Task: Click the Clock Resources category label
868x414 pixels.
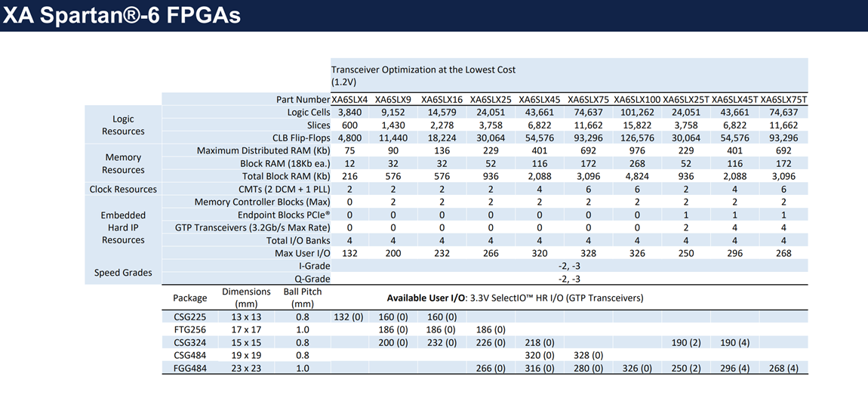Action: point(123,189)
